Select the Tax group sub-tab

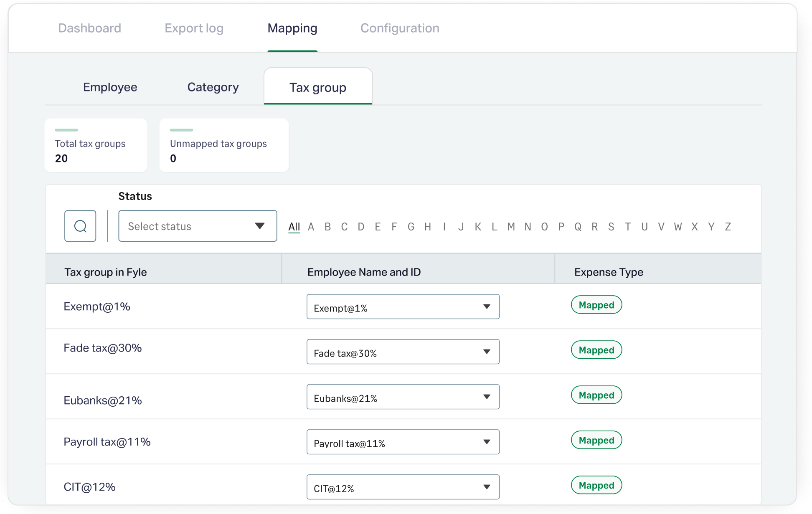(318, 87)
